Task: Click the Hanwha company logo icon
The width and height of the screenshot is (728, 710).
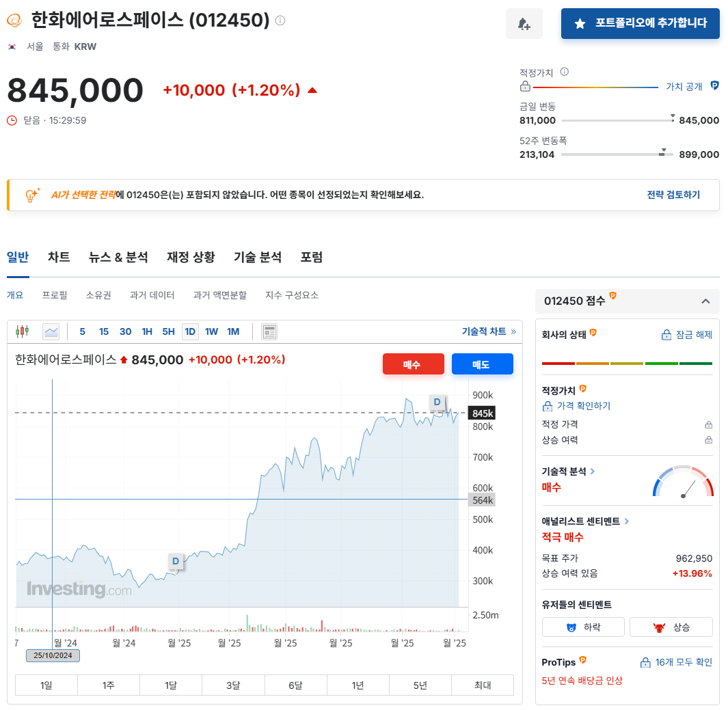Action: pyautogui.click(x=14, y=21)
